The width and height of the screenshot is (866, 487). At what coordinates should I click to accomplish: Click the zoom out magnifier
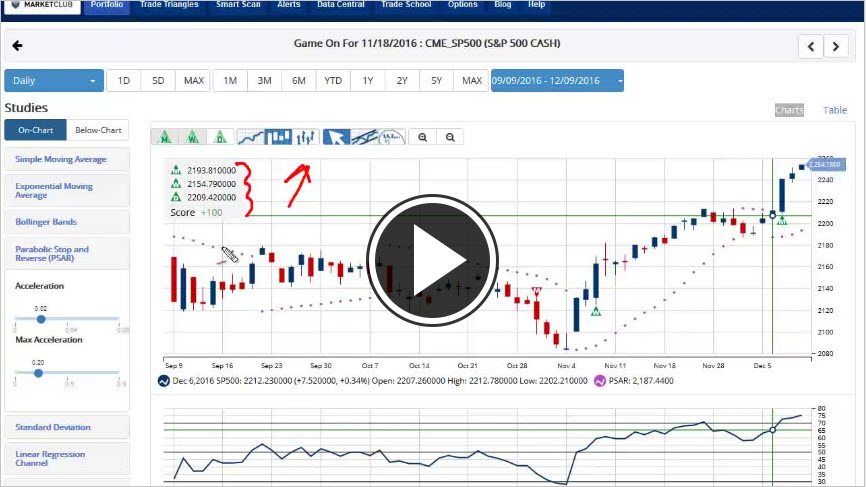point(450,137)
